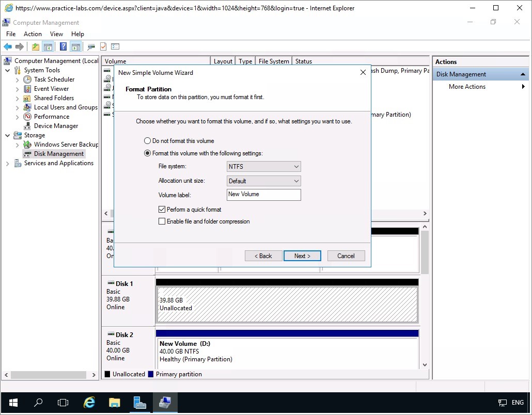The image size is (532, 415).
Task: Open the File system NTFS dropdown
Action: point(263,167)
